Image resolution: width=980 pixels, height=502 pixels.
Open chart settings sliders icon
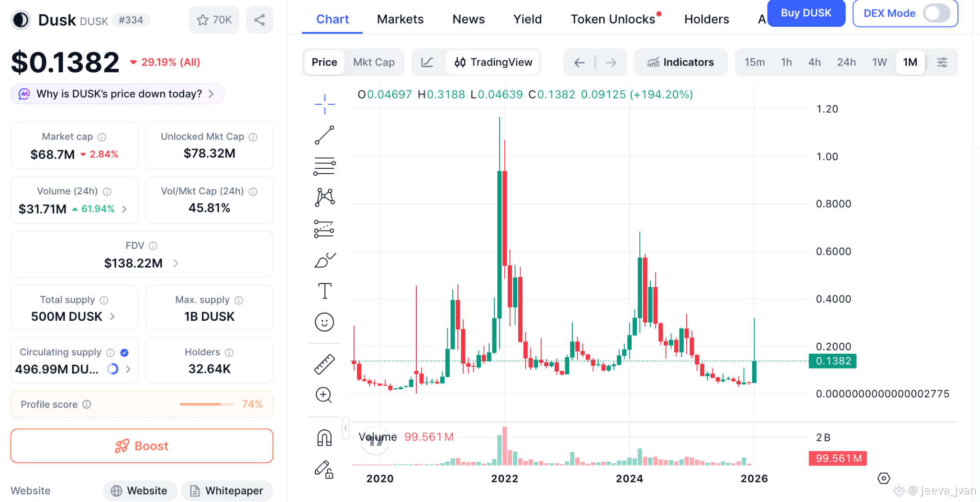942,62
